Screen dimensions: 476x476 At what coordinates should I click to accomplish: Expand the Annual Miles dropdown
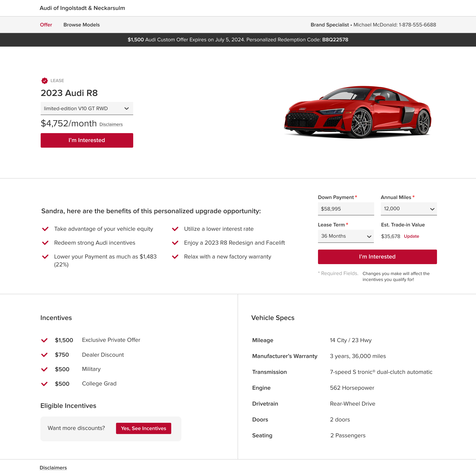(409, 209)
